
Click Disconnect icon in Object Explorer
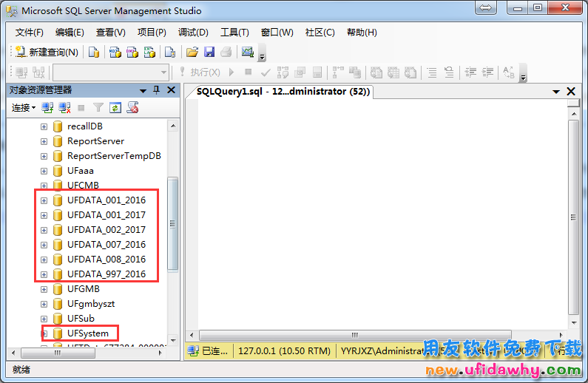point(64,108)
